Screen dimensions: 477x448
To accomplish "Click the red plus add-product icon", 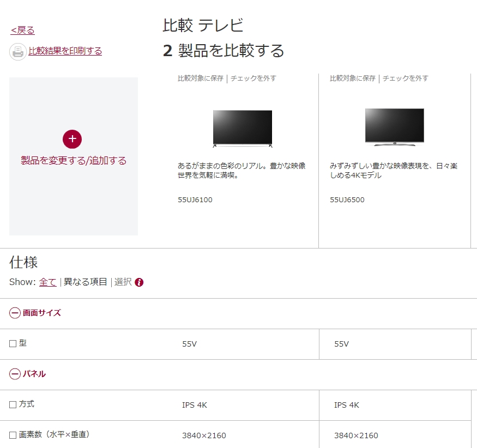I will point(72,140).
